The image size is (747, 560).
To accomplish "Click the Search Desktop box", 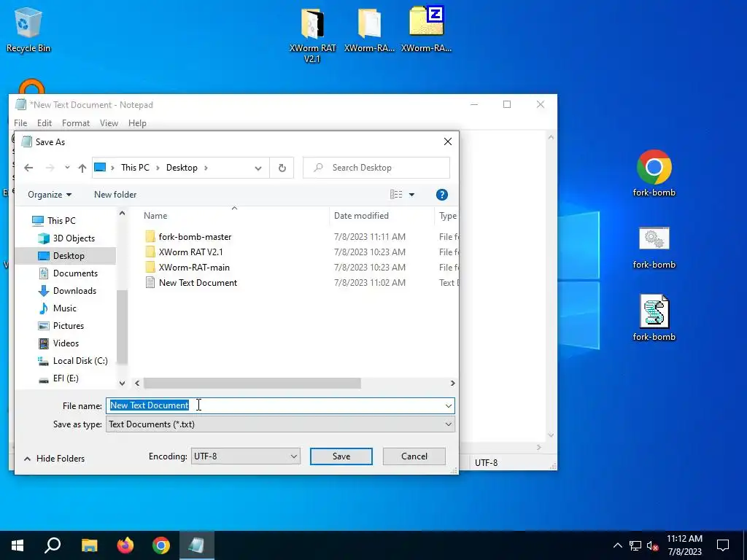I will pos(376,168).
